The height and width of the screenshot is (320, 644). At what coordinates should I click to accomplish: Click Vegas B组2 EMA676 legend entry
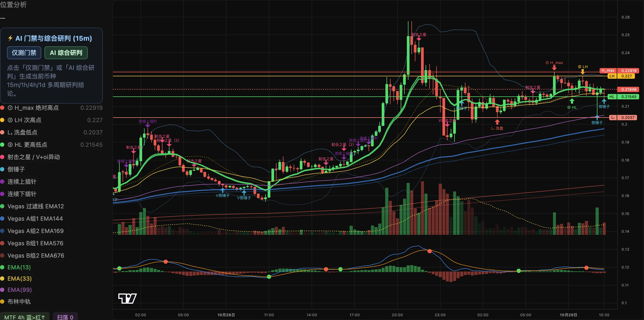coord(32,255)
